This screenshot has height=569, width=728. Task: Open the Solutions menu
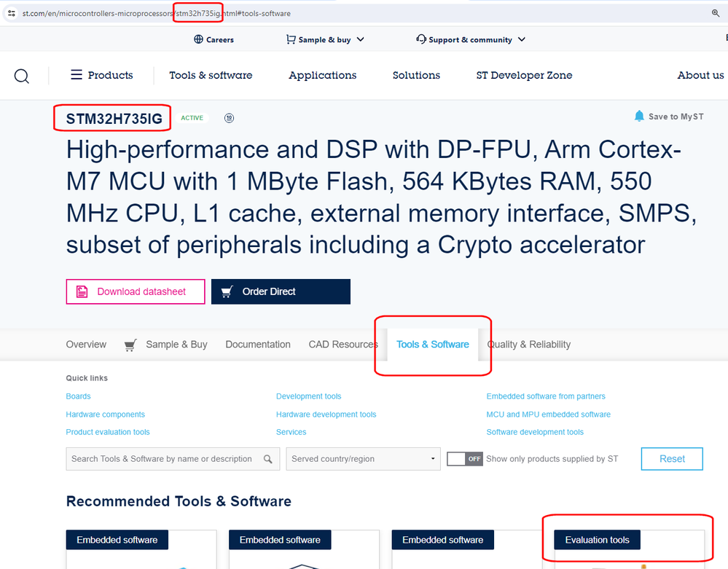(416, 75)
